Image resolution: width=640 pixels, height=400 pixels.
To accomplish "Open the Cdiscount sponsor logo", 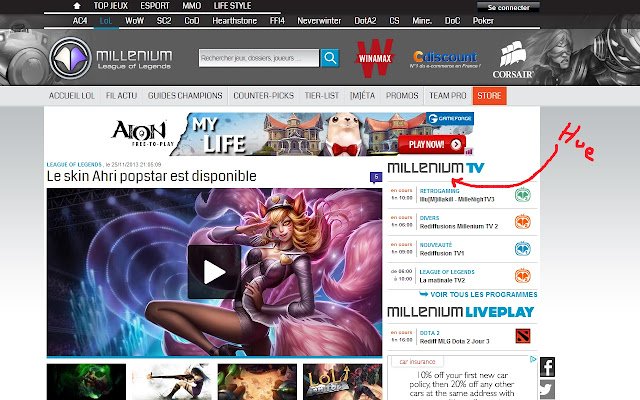I will [445, 59].
